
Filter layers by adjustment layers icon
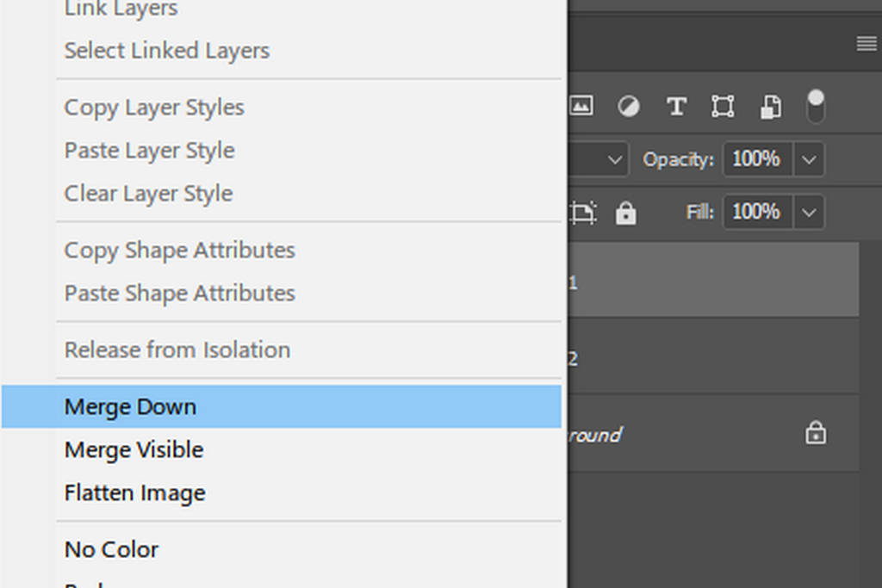pyautogui.click(x=629, y=107)
